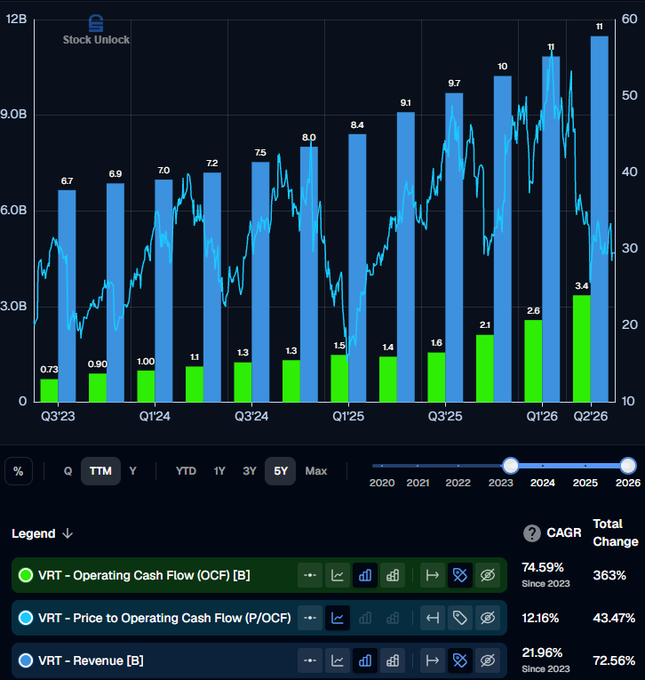The width and height of the screenshot is (645, 680).
Task: Click the blue revenue bar labeled 8.4
Action: tap(357, 268)
